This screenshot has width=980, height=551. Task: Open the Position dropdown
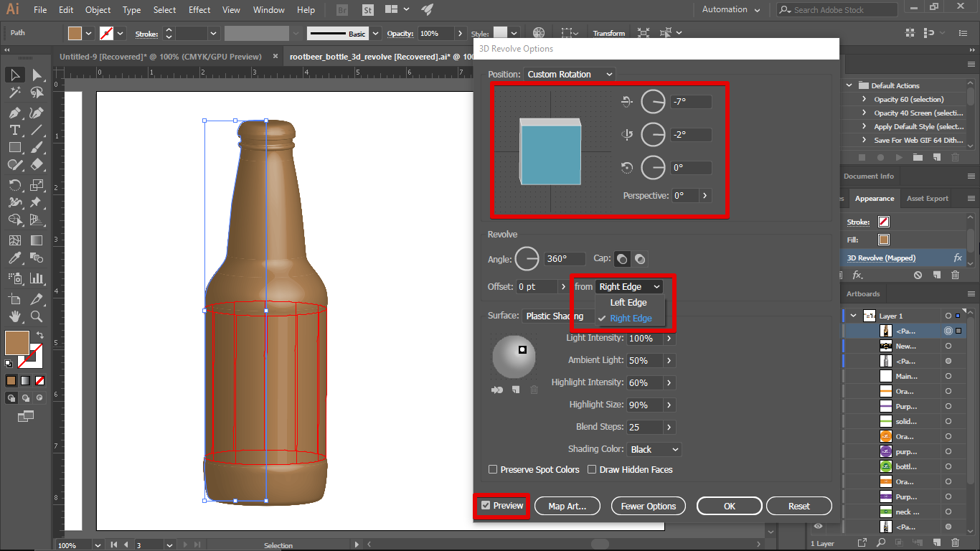pyautogui.click(x=570, y=75)
